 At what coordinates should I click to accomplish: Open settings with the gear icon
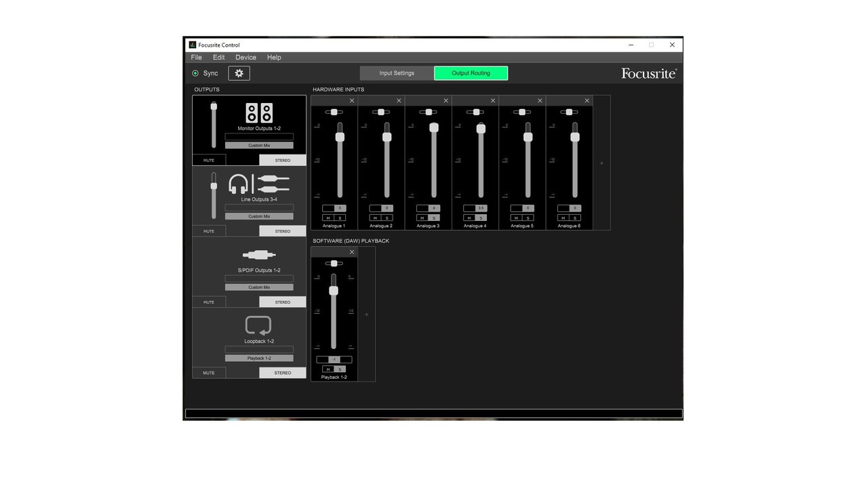tap(239, 73)
